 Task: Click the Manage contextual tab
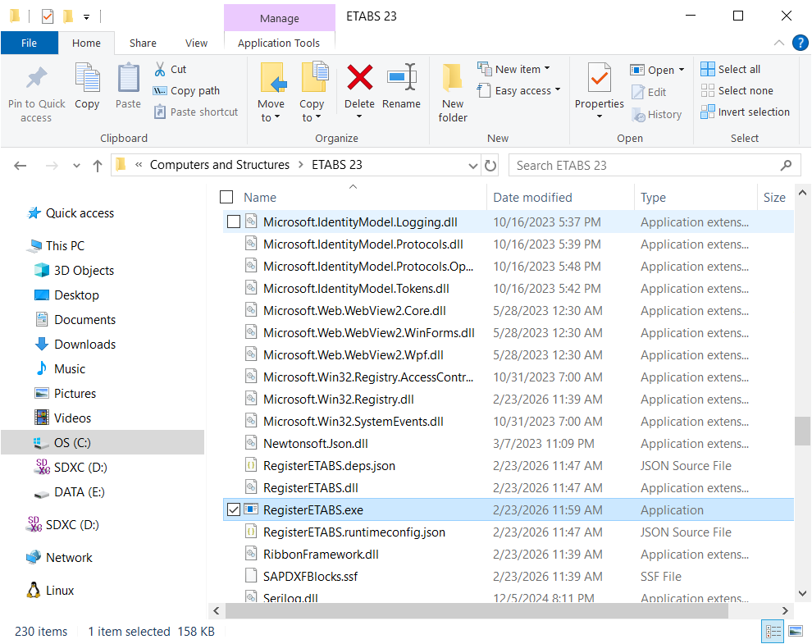point(279,18)
